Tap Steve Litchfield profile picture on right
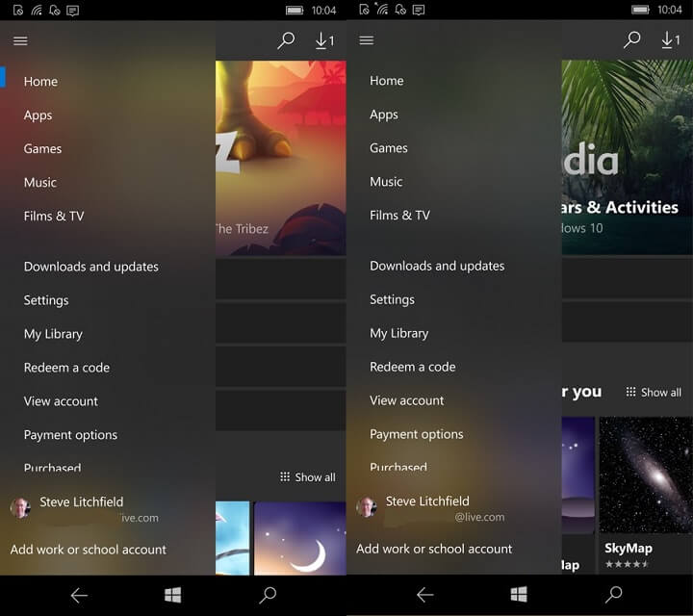This screenshot has height=616, width=693. coord(367,507)
